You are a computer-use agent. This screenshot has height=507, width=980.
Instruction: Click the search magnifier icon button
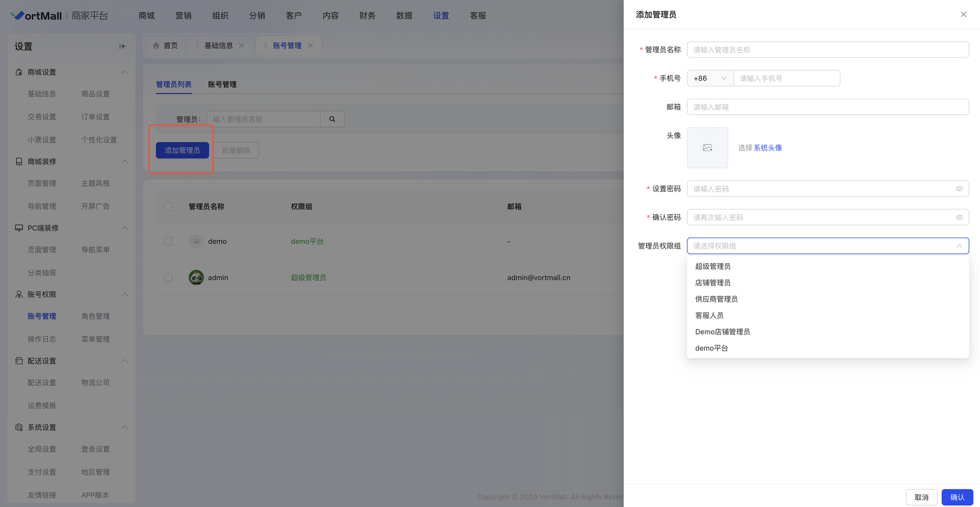click(x=332, y=119)
